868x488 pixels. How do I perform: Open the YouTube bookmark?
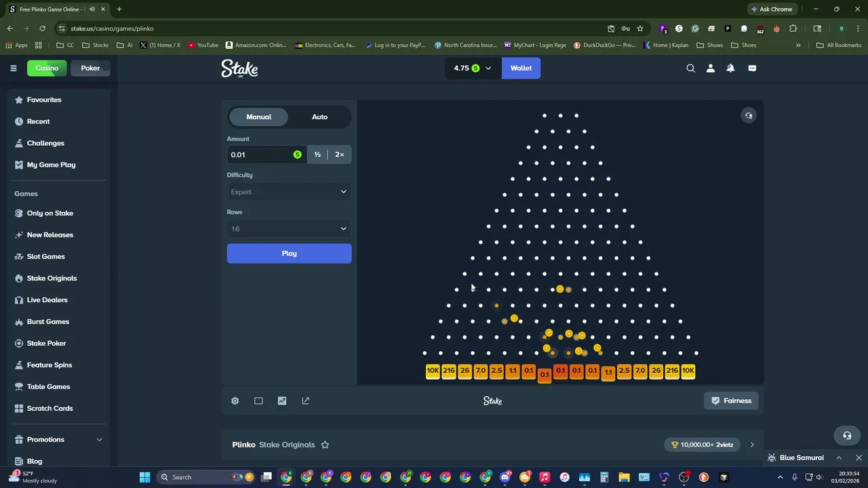point(203,45)
